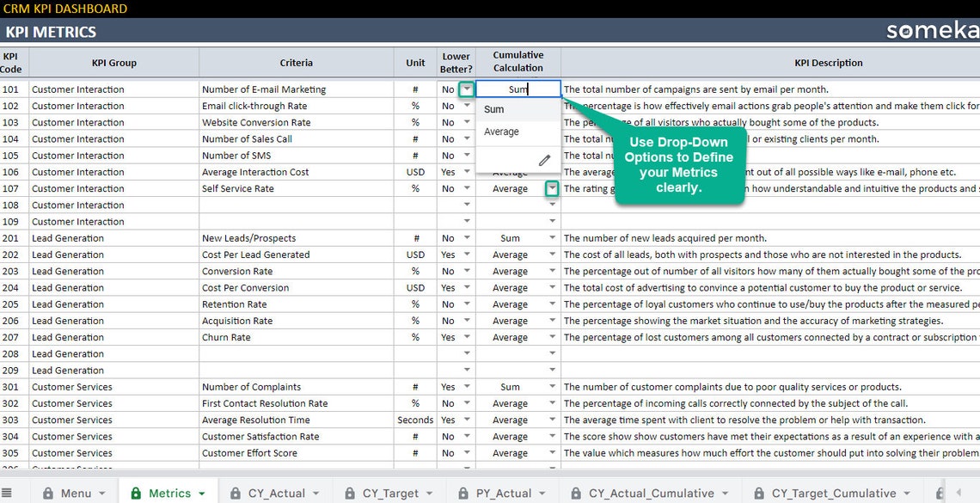Click the lock icon on the Menu tab
The image size is (980, 503).
pos(48,493)
